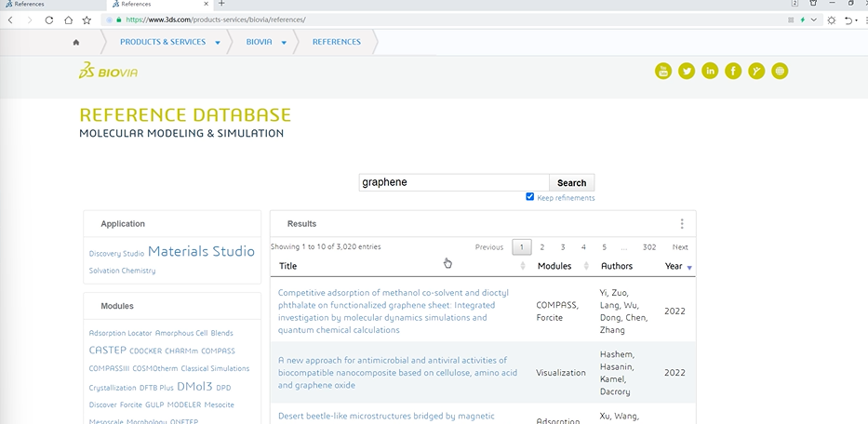Open BIOVIA breadcrumb link

coord(259,42)
